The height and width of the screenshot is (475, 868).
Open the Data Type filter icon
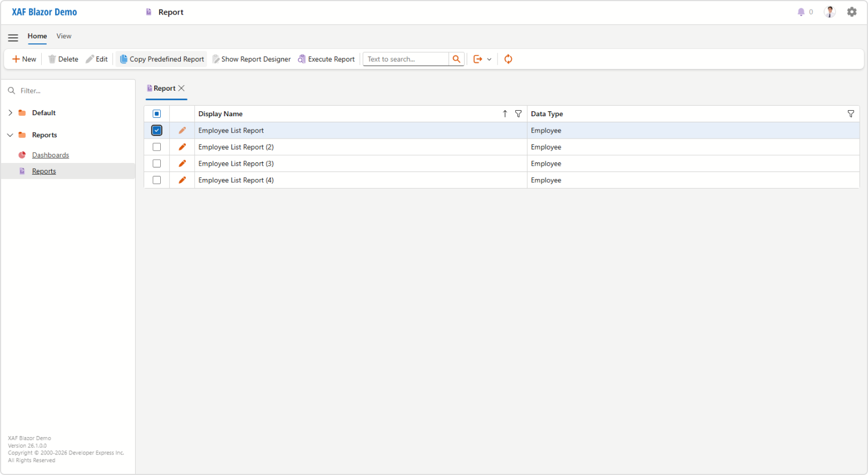(x=851, y=114)
